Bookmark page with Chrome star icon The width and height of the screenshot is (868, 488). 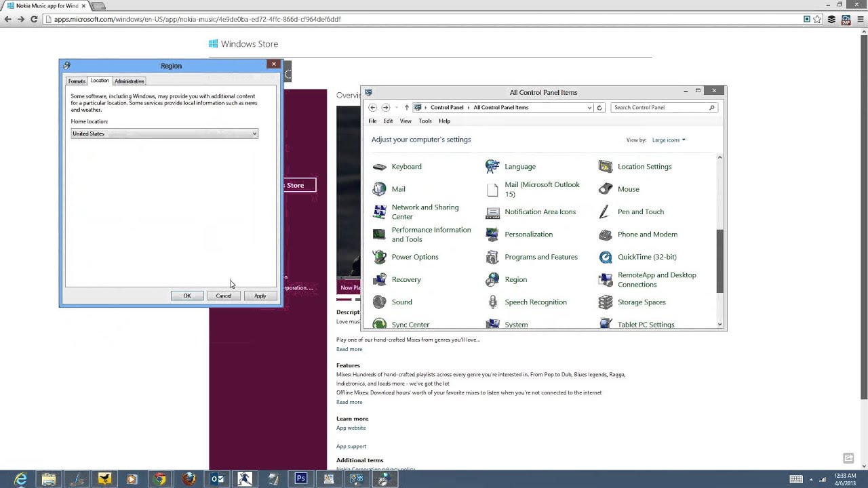point(818,19)
